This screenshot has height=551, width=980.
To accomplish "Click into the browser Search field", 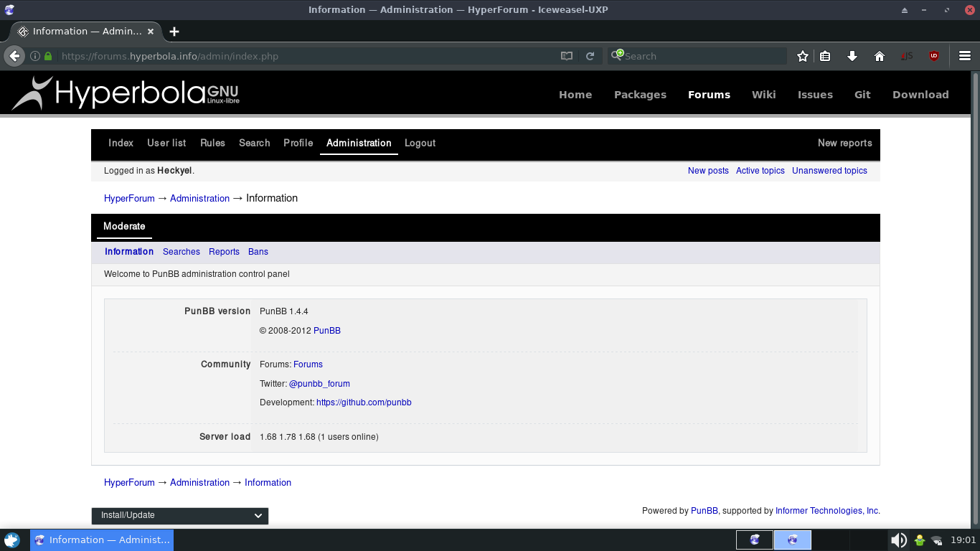I will pos(703,56).
